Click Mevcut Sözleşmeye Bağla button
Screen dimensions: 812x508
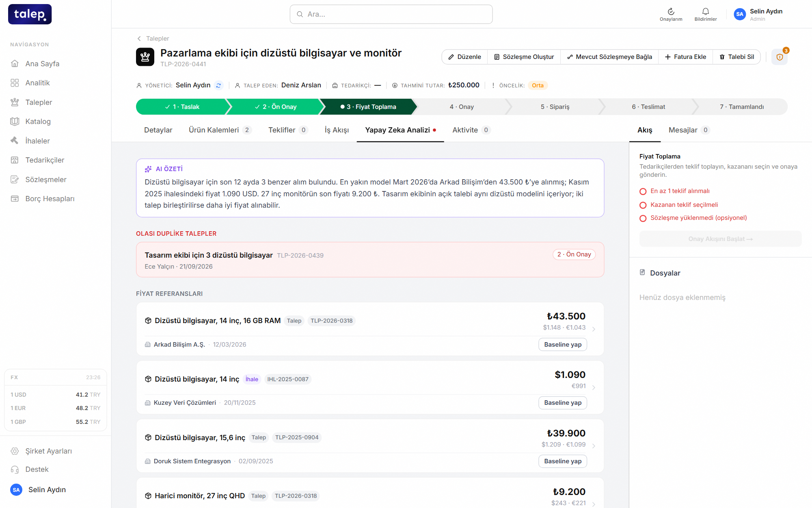(x=609, y=57)
